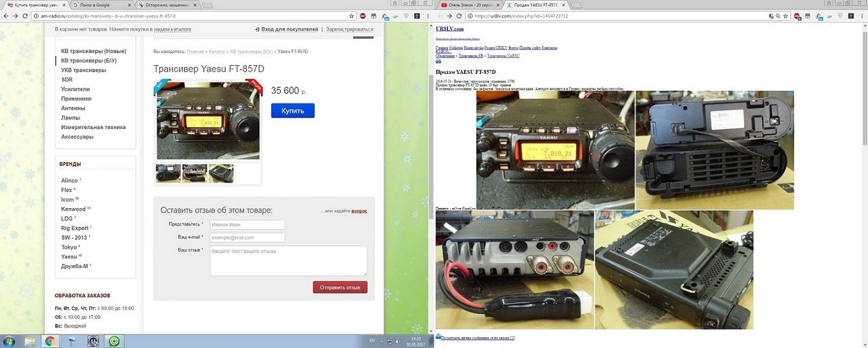This screenshot has height=348, width=868.
Task: Open the 'Вход для покупателей' link
Action: point(290,29)
